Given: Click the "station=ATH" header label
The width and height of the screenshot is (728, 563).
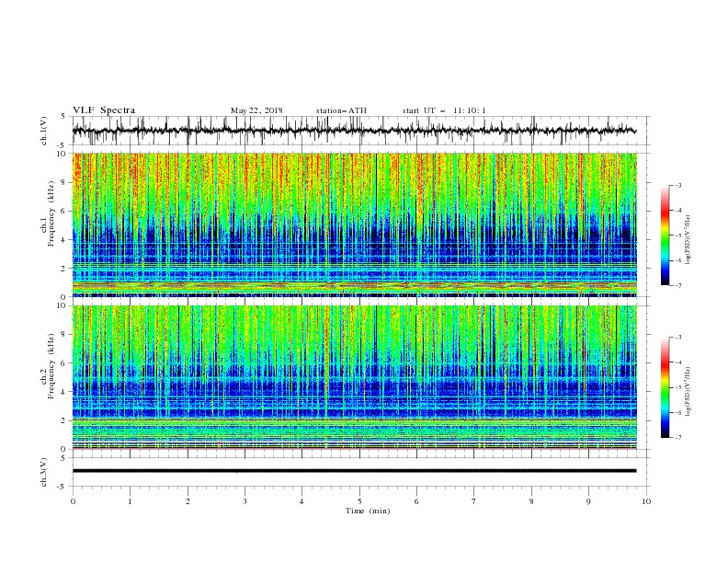Looking at the screenshot, I should 341,110.
